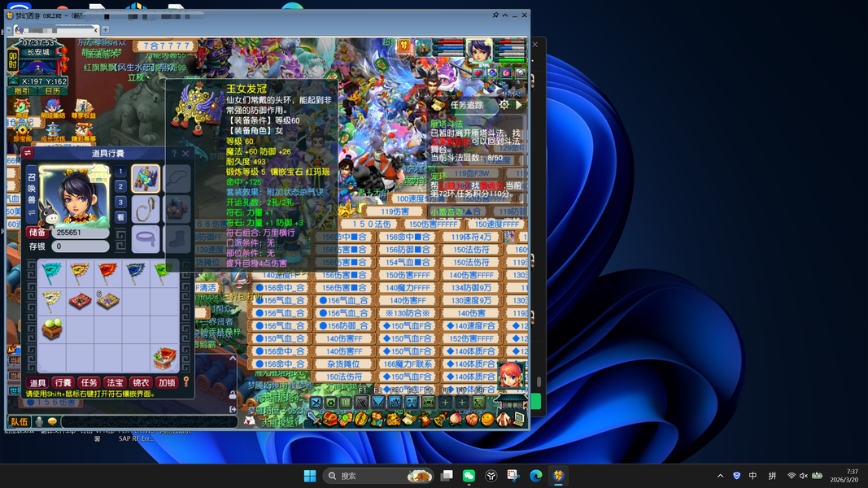Screen dimensions: 868x488
Task: Switch to the 行囊 tab
Action: (x=63, y=382)
